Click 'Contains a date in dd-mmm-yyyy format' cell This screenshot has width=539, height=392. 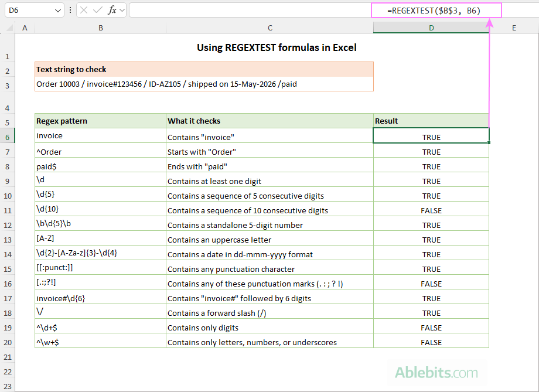tap(270, 253)
